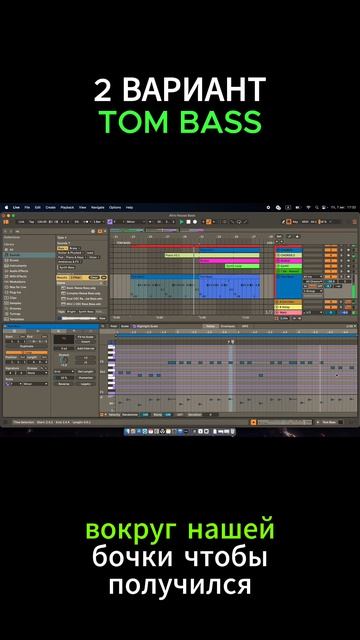Click the Legato button in clip view

point(86,384)
